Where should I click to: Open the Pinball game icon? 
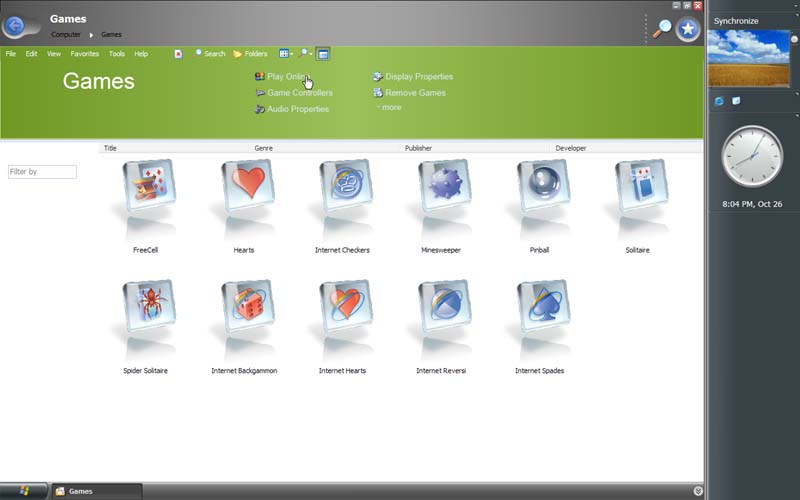[x=541, y=188]
